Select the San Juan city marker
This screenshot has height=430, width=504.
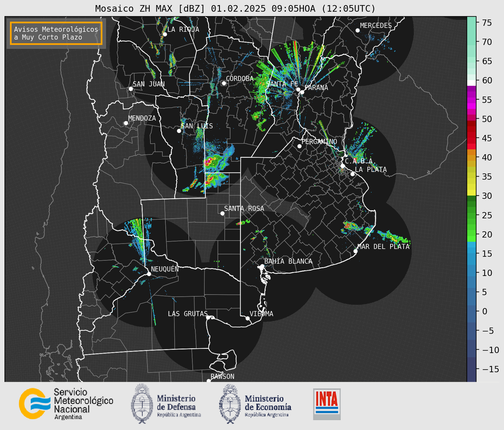coord(131,89)
